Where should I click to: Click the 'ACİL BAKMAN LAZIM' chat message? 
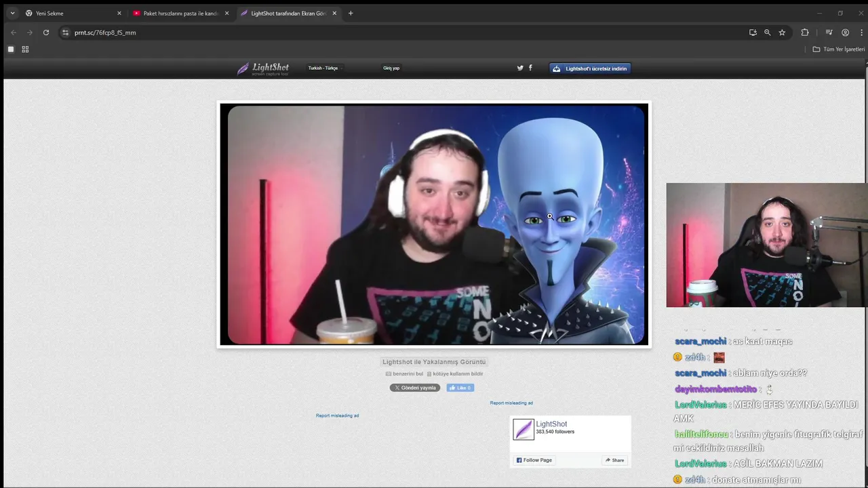pos(777,464)
